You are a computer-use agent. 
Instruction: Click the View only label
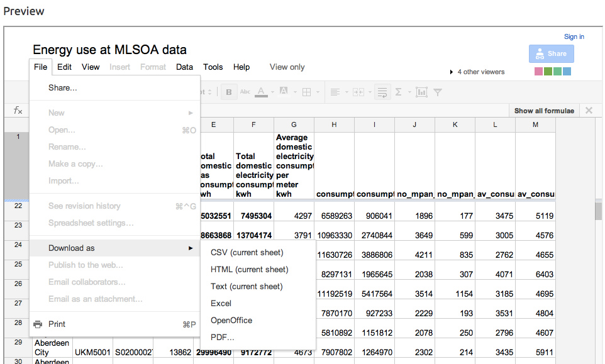click(x=287, y=67)
